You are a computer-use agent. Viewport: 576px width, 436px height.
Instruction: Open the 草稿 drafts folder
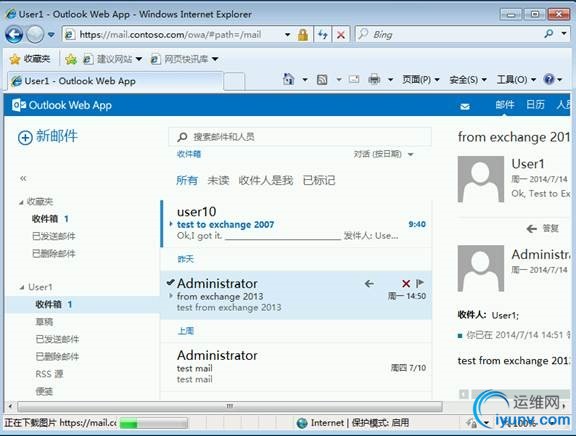pos(44,322)
